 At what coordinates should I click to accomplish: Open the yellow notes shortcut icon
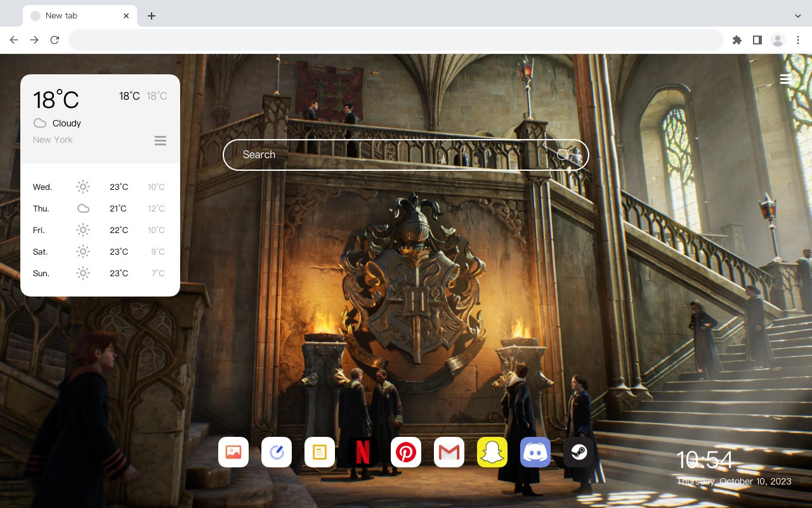click(x=320, y=452)
